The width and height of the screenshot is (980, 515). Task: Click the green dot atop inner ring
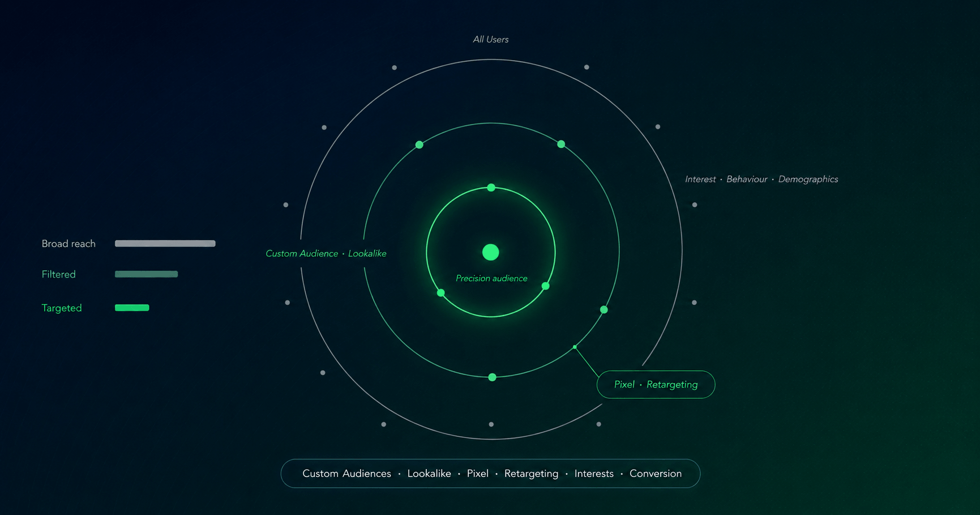click(x=491, y=188)
